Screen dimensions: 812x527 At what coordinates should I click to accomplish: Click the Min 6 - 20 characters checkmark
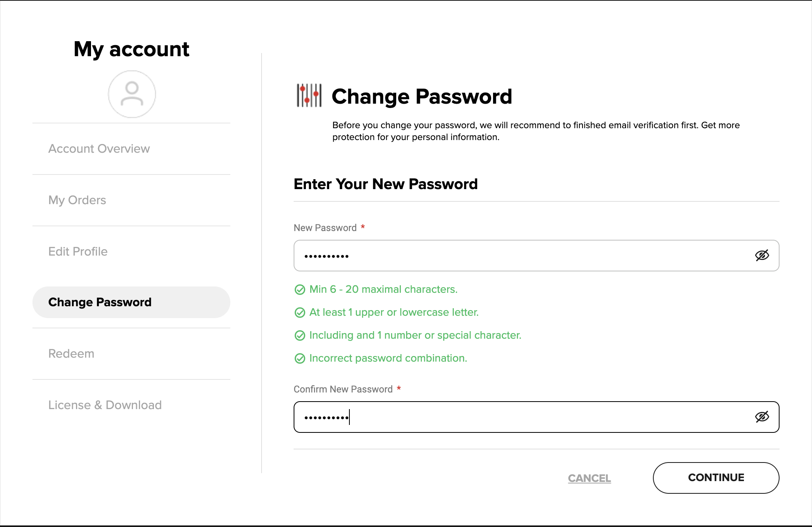[x=300, y=290]
